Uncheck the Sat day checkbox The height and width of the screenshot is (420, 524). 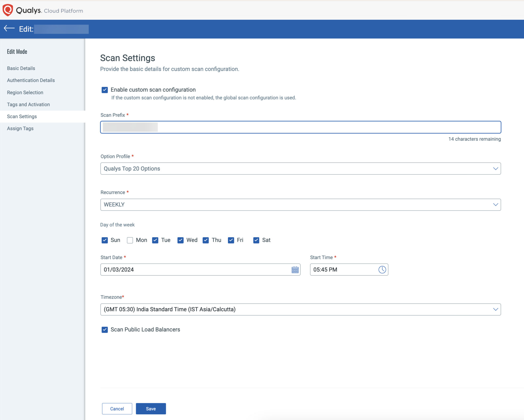pos(256,240)
